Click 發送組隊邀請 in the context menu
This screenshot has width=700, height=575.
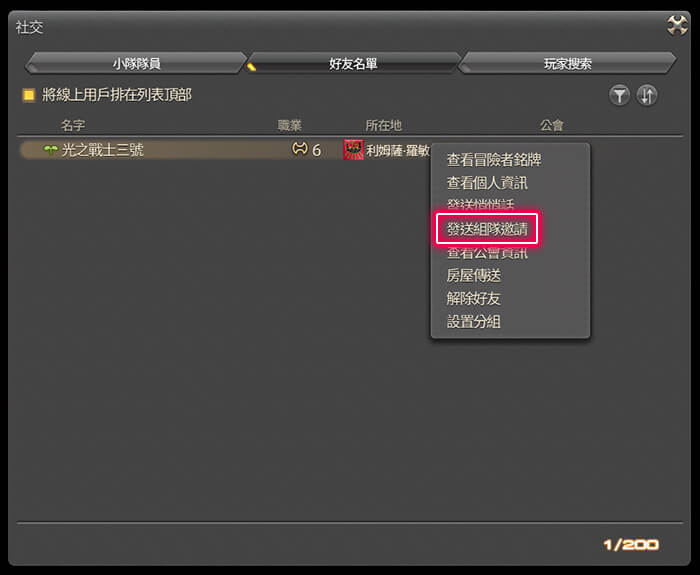click(487, 229)
